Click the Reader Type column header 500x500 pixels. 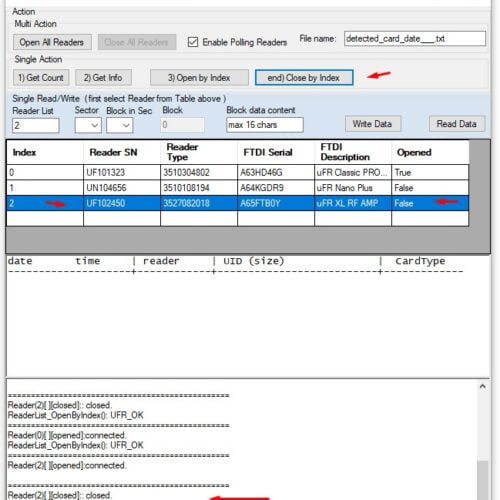[x=199, y=152]
